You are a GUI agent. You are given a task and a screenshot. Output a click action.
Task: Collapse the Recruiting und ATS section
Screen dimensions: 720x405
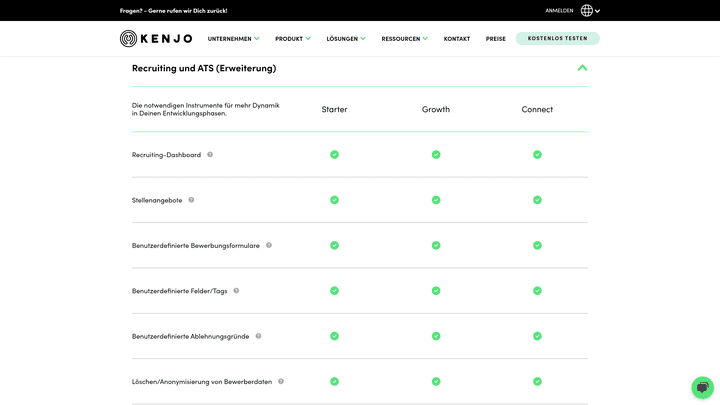[x=582, y=68]
